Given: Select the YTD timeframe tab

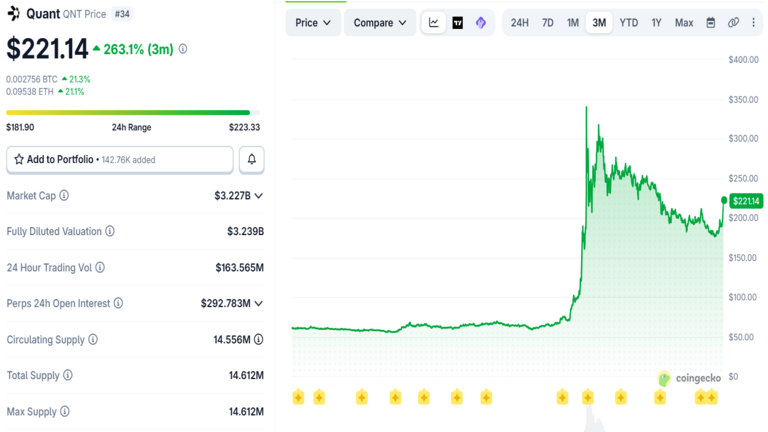Looking at the screenshot, I should pos(628,23).
